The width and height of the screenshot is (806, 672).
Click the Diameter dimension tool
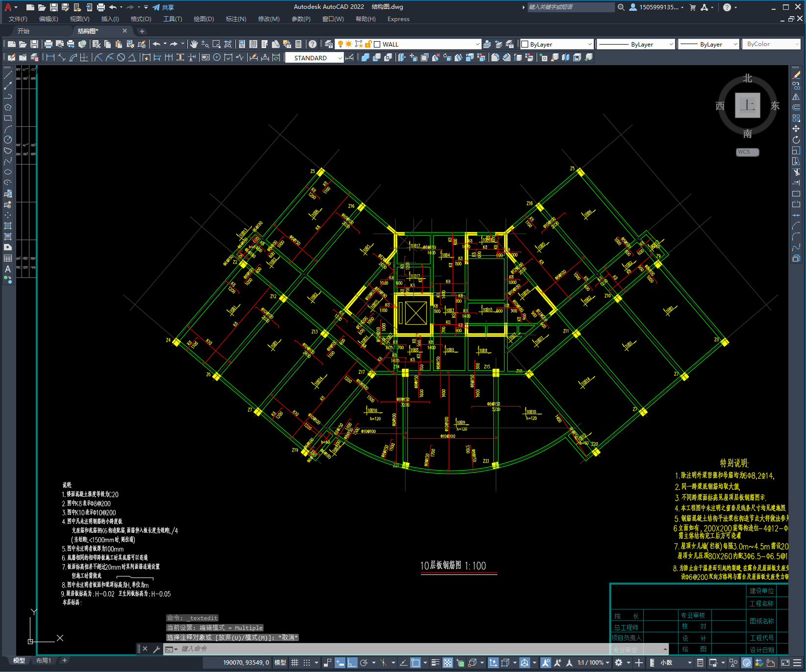point(121,57)
